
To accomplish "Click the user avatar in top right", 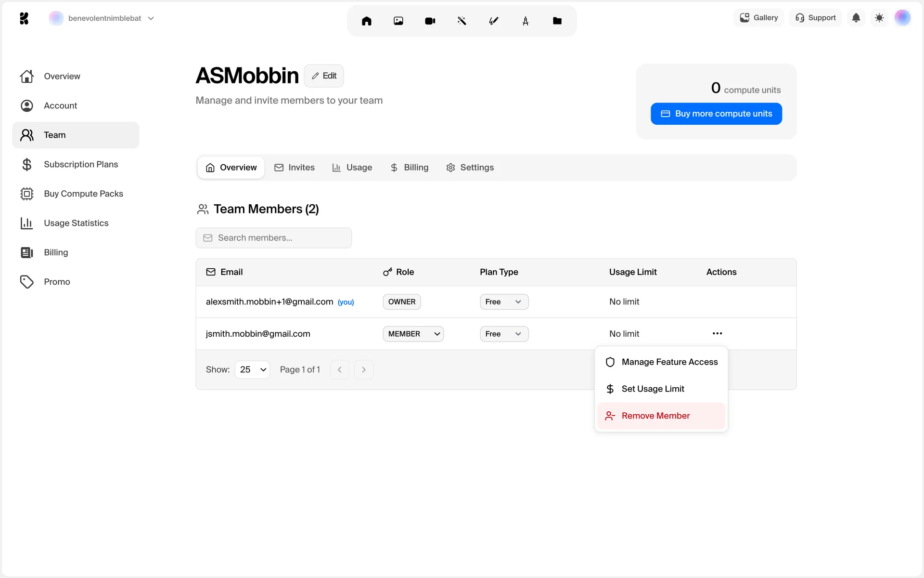I will point(902,18).
